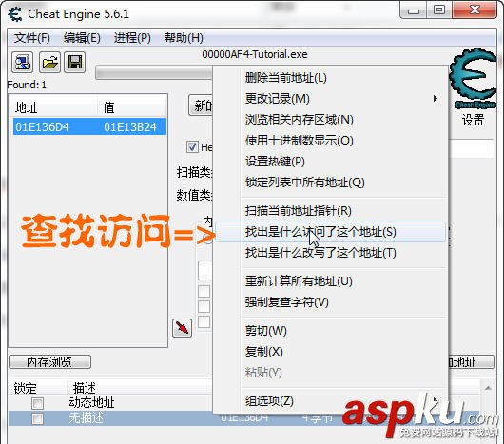Select 扫描当前地址指针(R) menu entry

pos(330,211)
